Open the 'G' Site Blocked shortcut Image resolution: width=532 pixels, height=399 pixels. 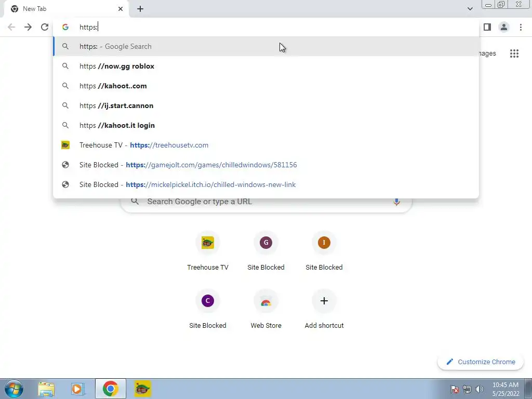[x=266, y=251]
